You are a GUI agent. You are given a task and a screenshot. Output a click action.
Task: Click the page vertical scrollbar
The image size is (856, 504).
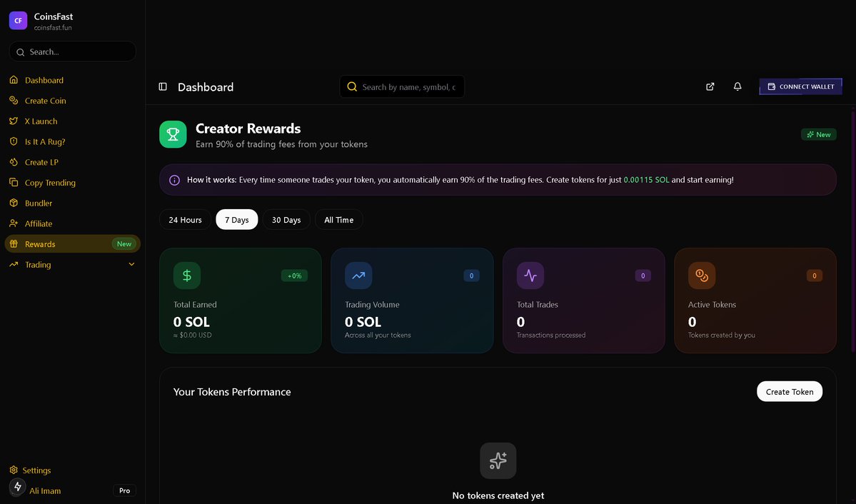pyautogui.click(x=853, y=231)
